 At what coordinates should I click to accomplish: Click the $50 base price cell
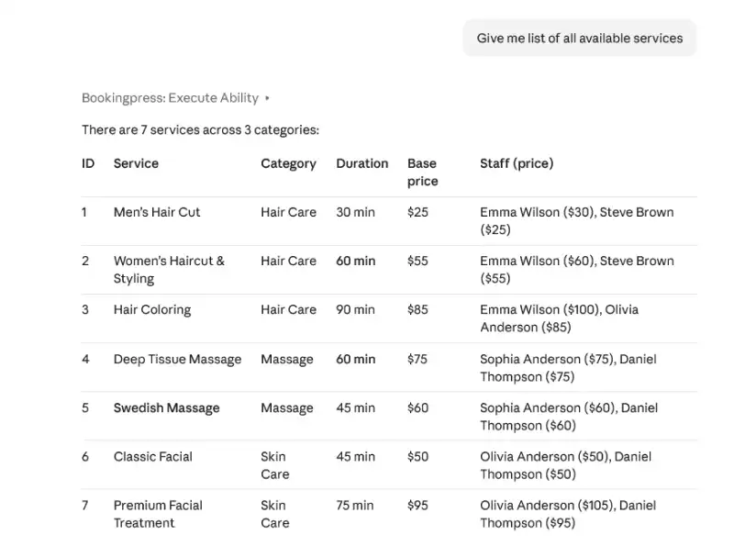(417, 457)
